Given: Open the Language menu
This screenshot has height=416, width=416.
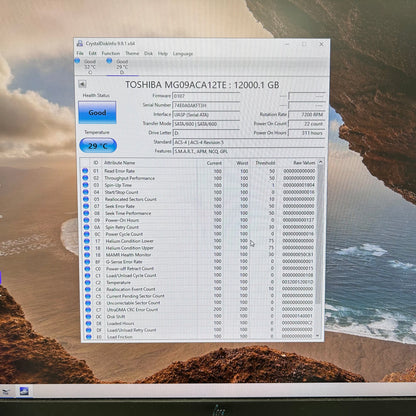Looking at the screenshot, I should point(183,54).
